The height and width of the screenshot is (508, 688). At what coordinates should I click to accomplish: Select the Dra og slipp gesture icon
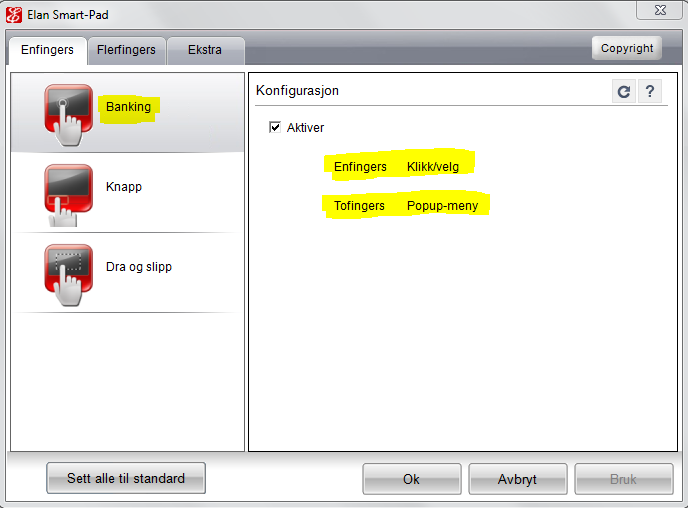click(x=68, y=275)
